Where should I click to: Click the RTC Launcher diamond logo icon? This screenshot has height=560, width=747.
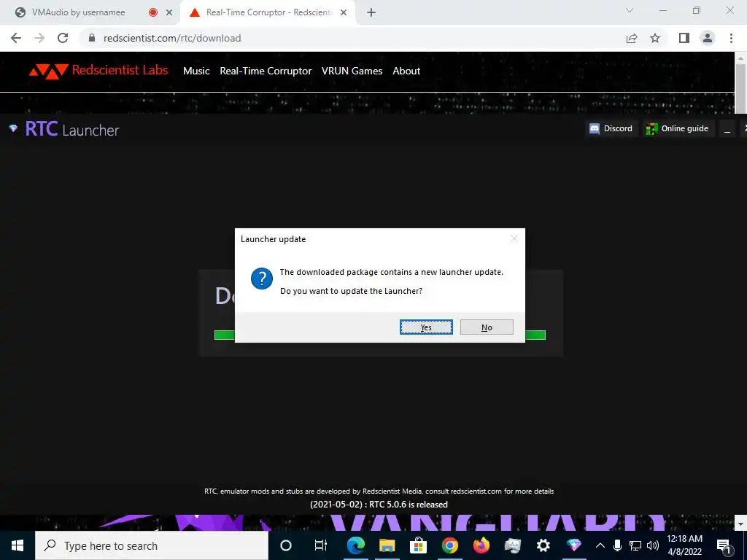coord(13,128)
